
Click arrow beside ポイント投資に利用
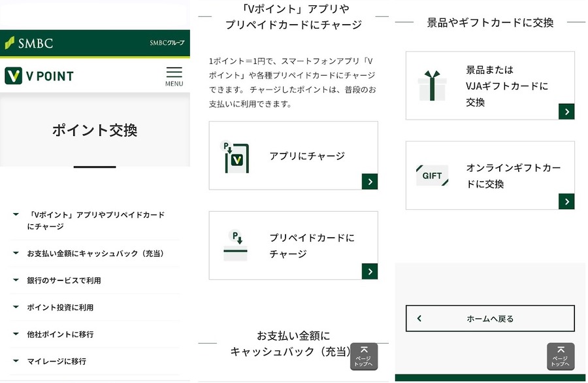pos(16,307)
